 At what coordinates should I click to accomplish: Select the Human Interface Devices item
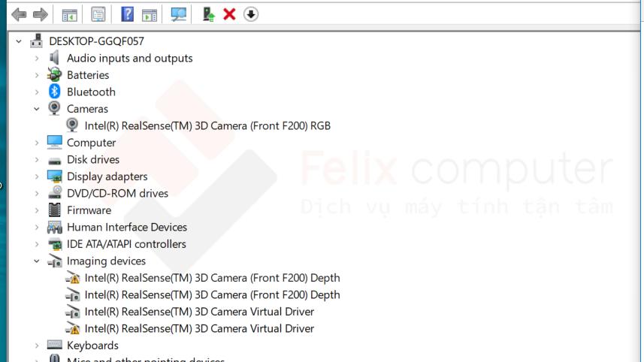(x=126, y=228)
